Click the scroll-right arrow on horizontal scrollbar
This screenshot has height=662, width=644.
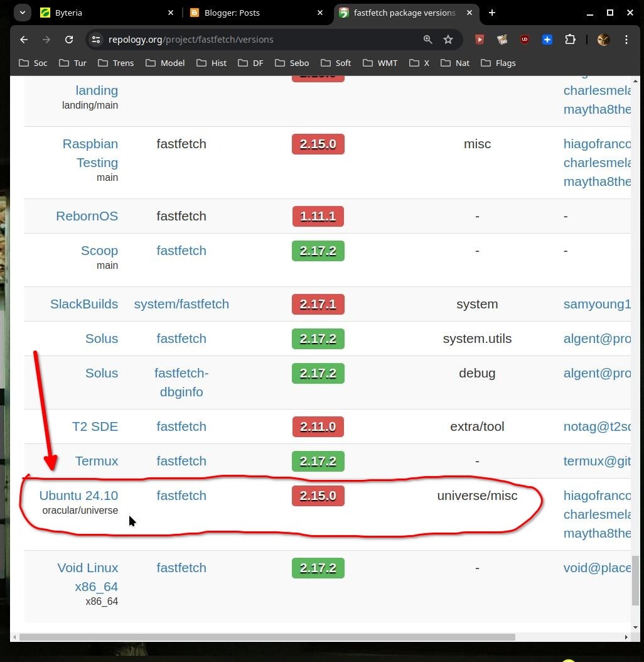pos(626,637)
